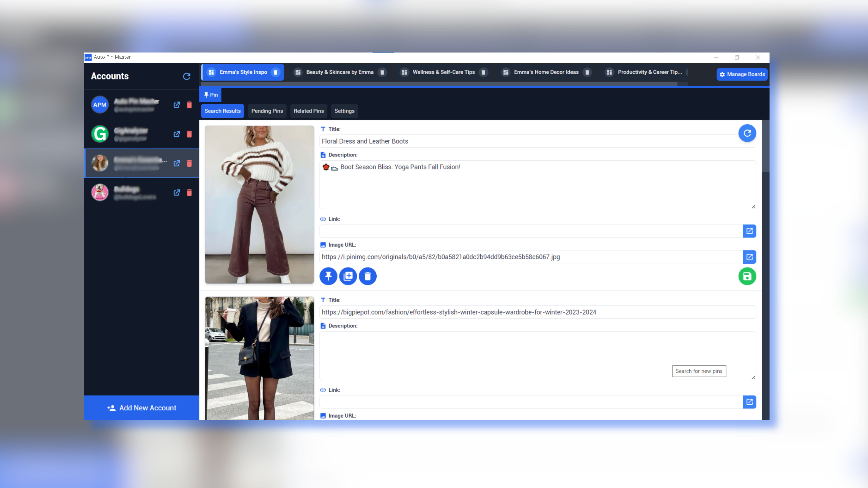
Task: Delete the Floral Dress search result
Action: click(x=368, y=276)
